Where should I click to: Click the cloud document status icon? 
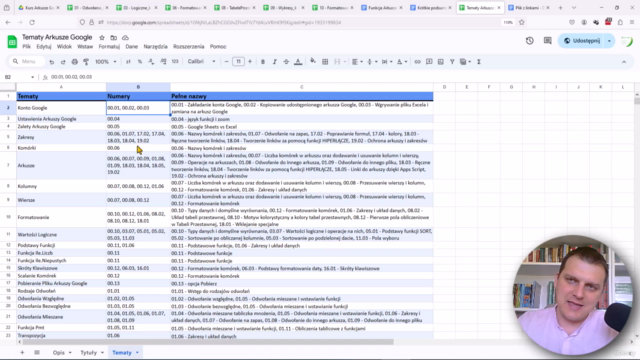pyautogui.click(x=125, y=38)
